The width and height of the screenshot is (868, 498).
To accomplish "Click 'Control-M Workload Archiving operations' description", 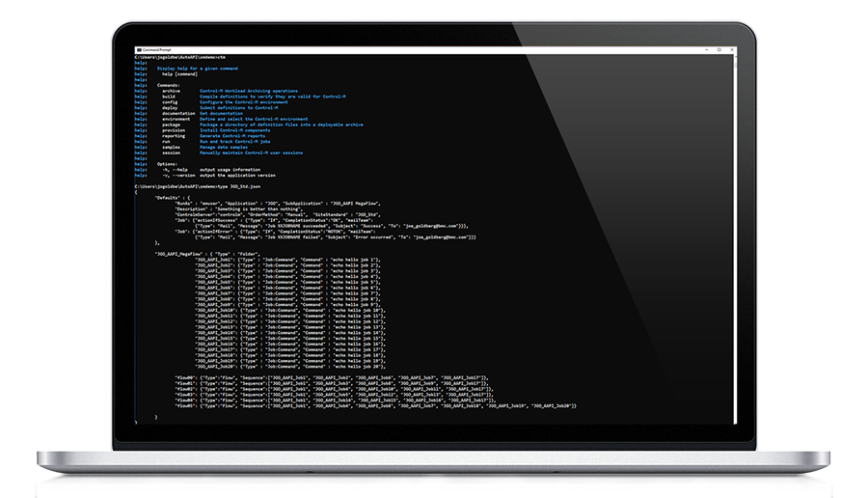I will coord(249,91).
